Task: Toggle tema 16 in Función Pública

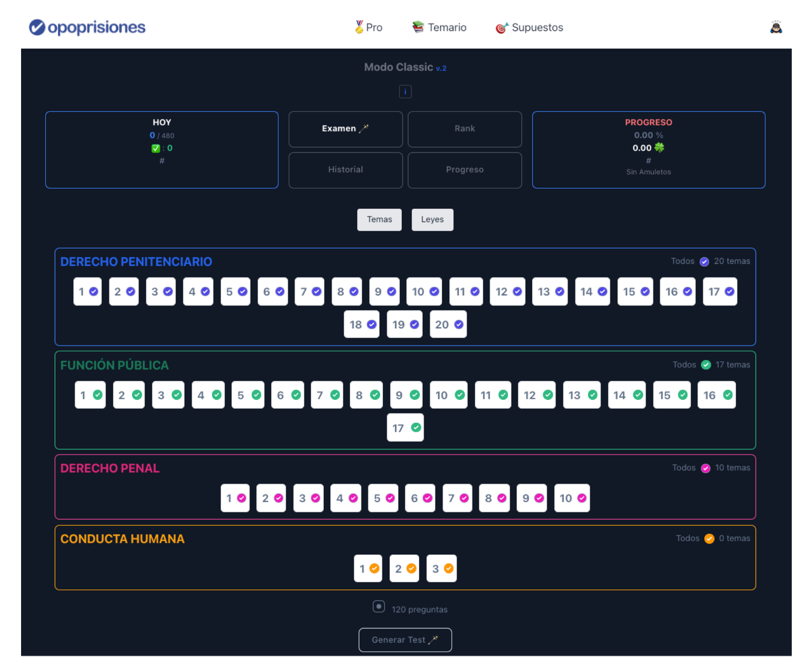Action: [717, 395]
